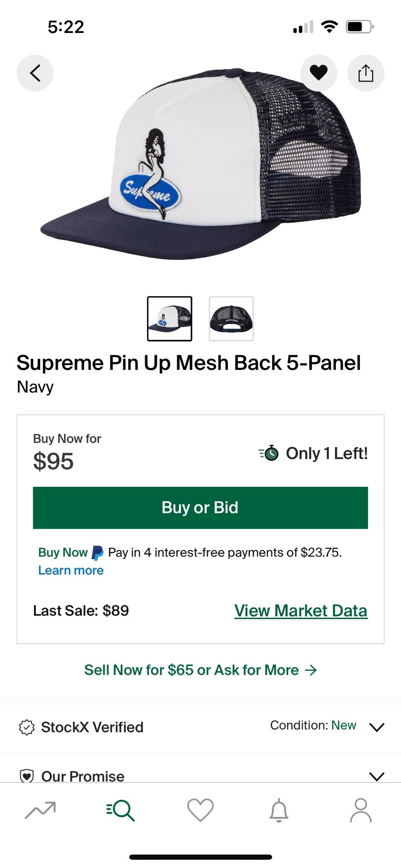
Task: Tap Sell Now for $65 or Ask for More
Action: click(x=200, y=670)
